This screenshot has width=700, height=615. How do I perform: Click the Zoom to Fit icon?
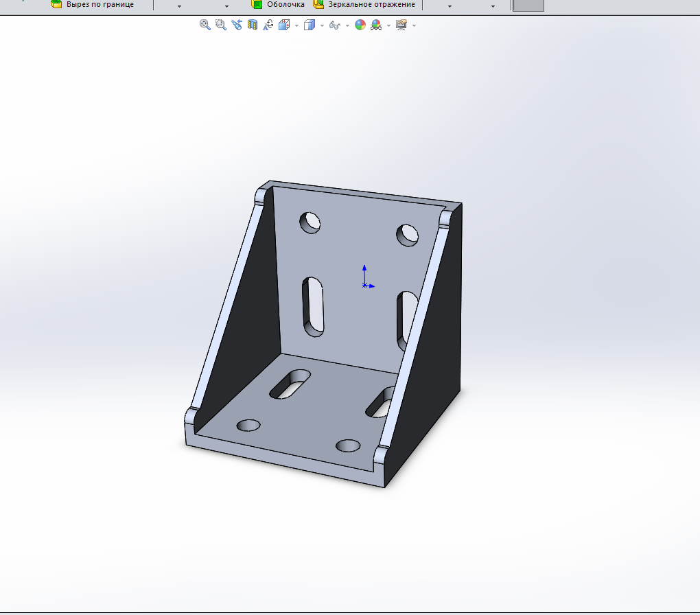pos(205,25)
